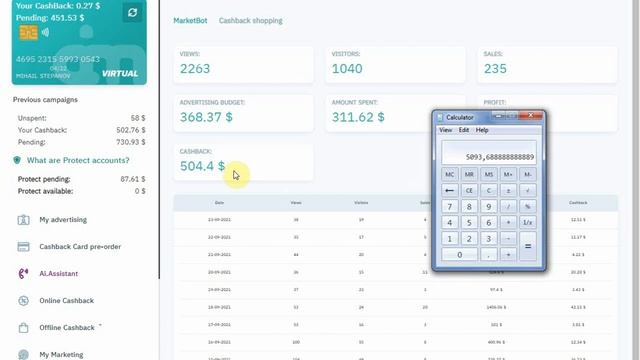640x360 pixels.
Task: Click the MS memory store key
Action: pyautogui.click(x=489, y=175)
